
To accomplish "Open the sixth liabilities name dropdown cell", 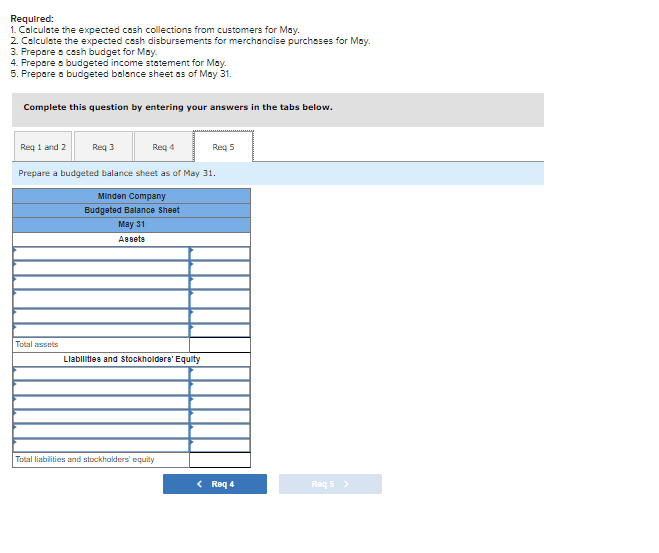I will [x=101, y=445].
